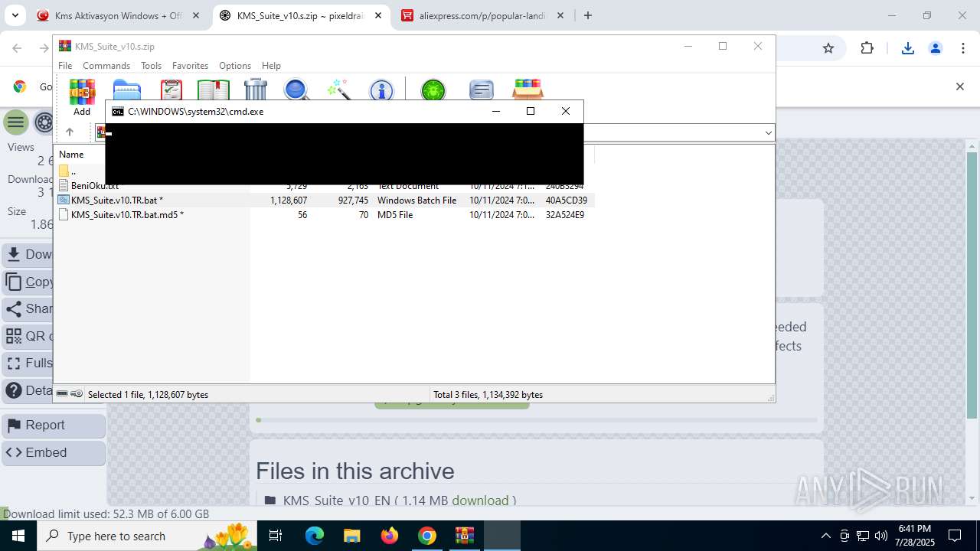Click pixeldrain Fullscreen sidebar button
Image resolution: width=980 pixels, height=551 pixels.
click(x=28, y=363)
